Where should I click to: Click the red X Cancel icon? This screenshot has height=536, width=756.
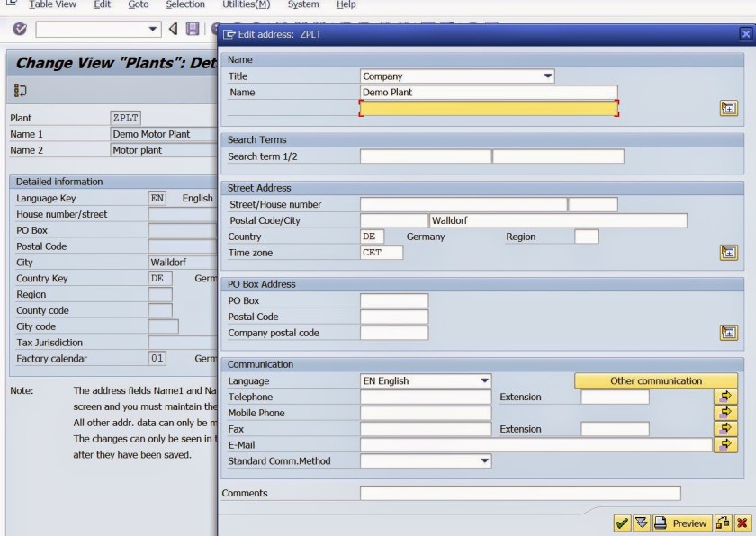click(742, 523)
